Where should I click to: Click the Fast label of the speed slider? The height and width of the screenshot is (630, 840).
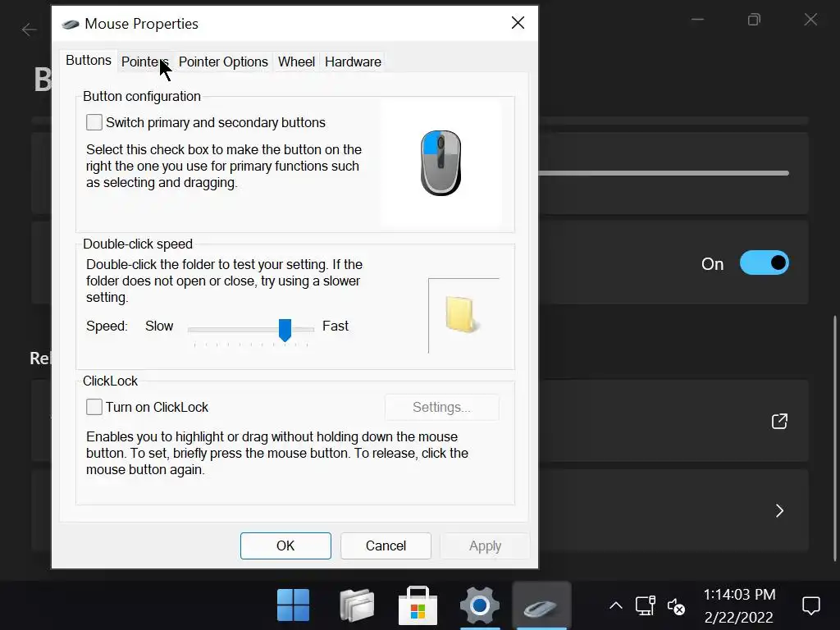[x=336, y=326]
